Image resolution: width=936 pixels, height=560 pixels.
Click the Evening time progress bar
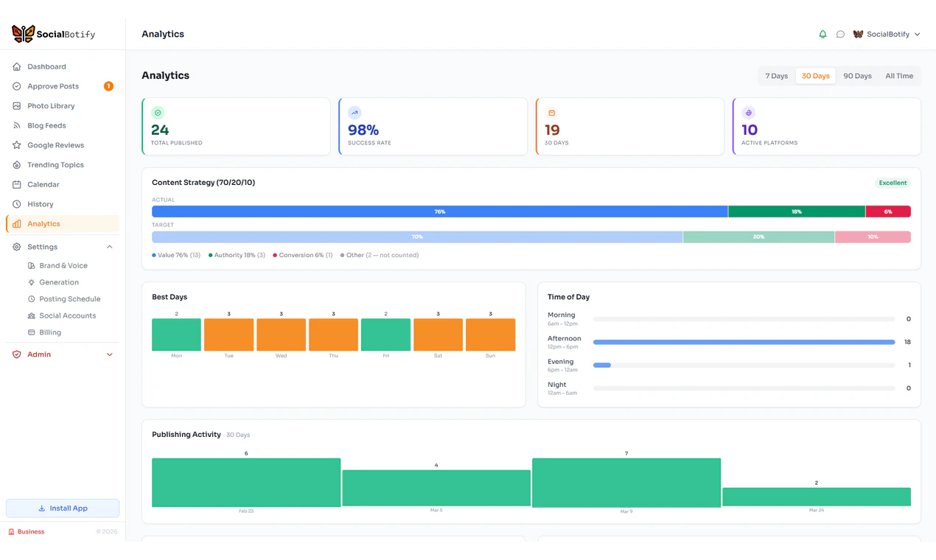(x=744, y=365)
